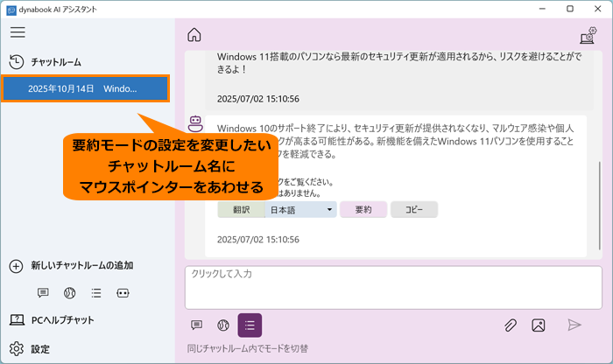Go to Home via house icon

194,35
